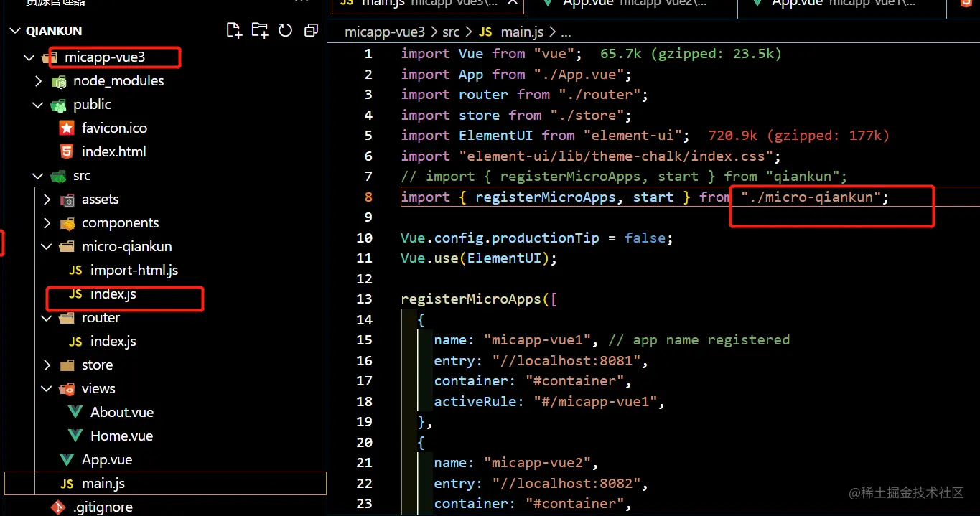Click the store folder icon

click(67, 365)
